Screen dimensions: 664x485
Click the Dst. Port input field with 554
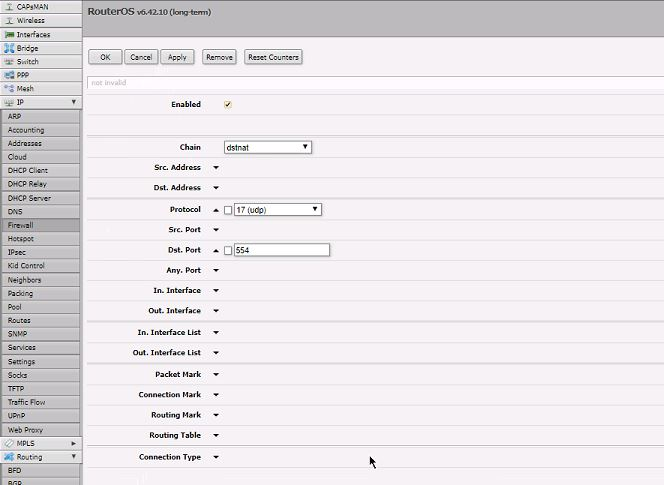click(282, 250)
